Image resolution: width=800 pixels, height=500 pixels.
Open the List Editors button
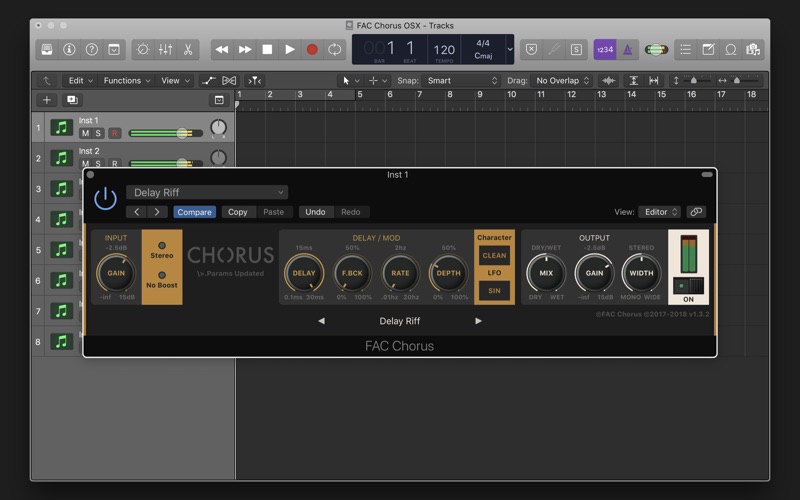click(686, 49)
